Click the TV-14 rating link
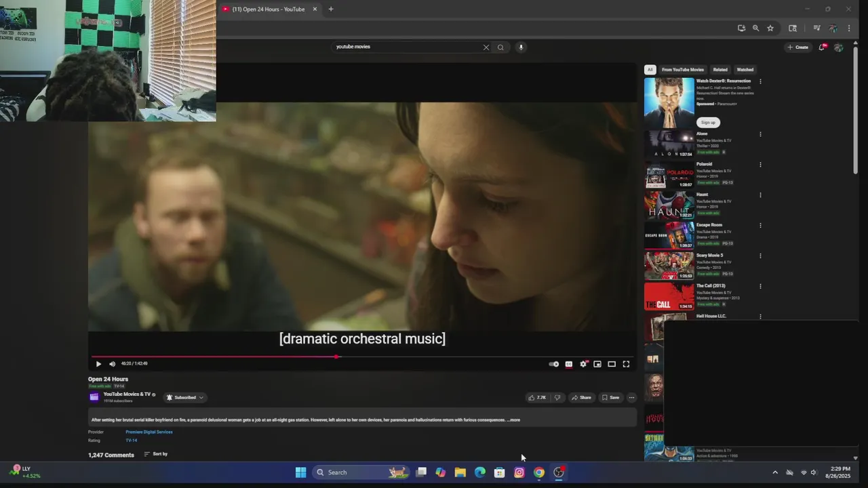Viewport: 868px width, 488px height. point(131,441)
